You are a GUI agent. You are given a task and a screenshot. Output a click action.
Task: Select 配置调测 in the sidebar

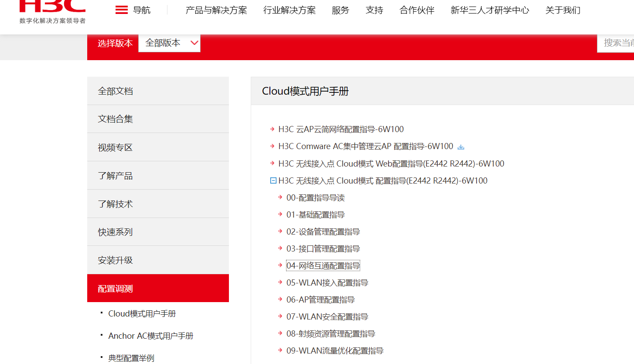pyautogui.click(x=158, y=288)
